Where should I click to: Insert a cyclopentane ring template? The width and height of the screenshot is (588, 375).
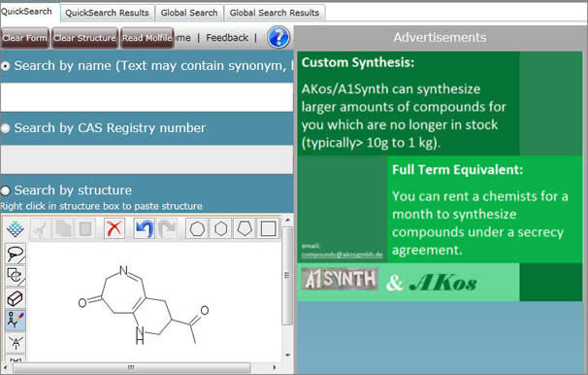click(x=245, y=228)
